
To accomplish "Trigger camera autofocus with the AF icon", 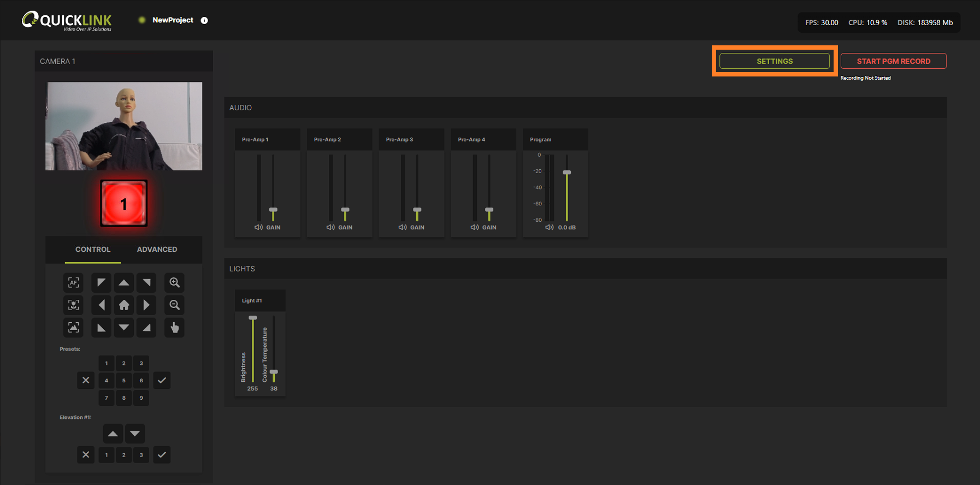I will coord(74,282).
